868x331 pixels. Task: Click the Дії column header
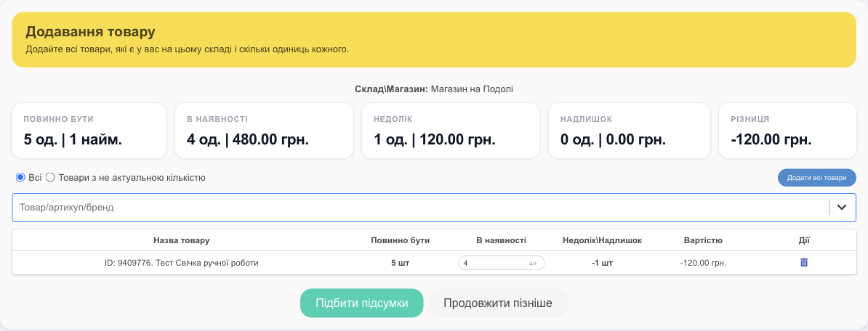coord(804,240)
